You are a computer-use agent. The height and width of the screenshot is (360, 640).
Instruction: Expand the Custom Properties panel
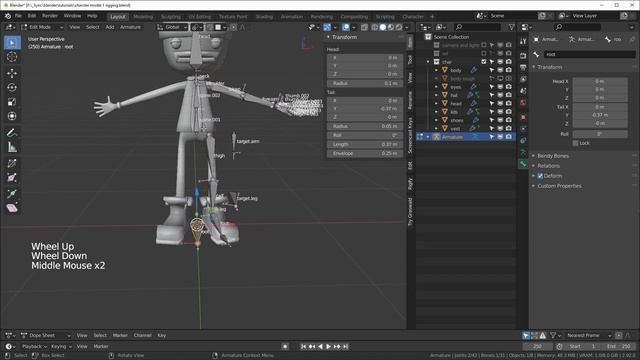559,186
